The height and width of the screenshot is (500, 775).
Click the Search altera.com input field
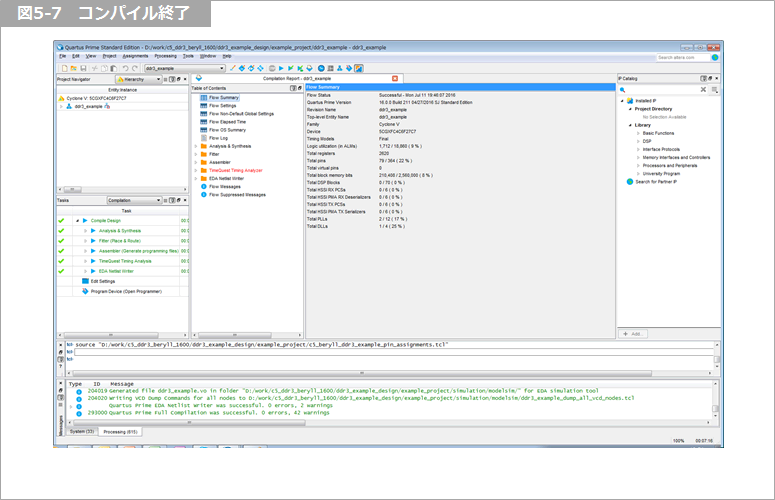(682, 58)
